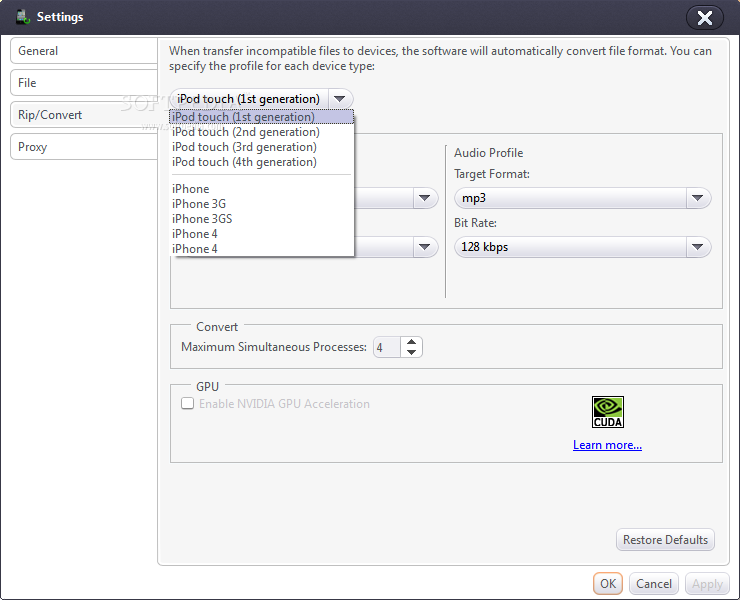This screenshot has height=600, width=740.
Task: Choose the plain iPhone entry
Action: click(x=261, y=188)
